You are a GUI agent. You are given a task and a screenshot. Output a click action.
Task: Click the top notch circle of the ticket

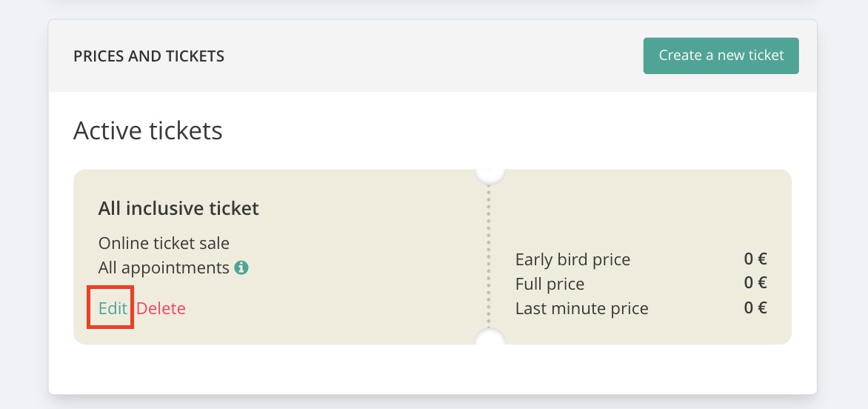tap(490, 175)
